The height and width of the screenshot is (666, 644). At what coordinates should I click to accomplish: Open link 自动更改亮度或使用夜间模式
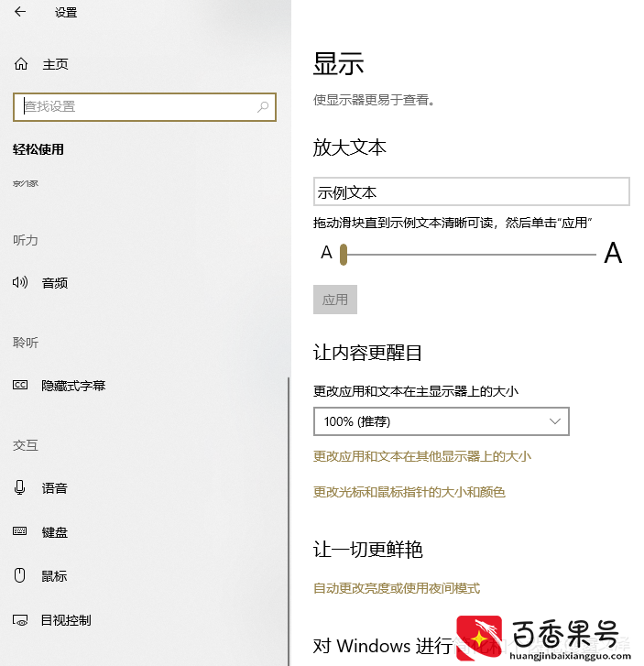coord(397,588)
